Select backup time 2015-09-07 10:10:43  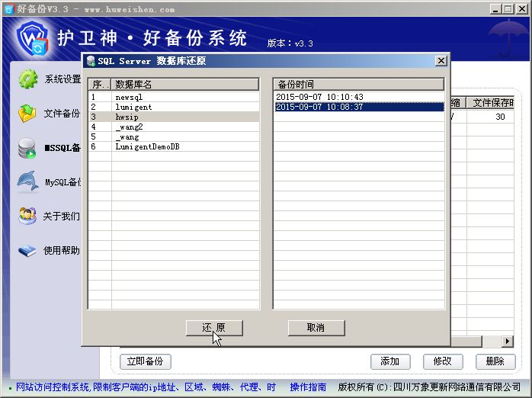[x=359, y=97]
